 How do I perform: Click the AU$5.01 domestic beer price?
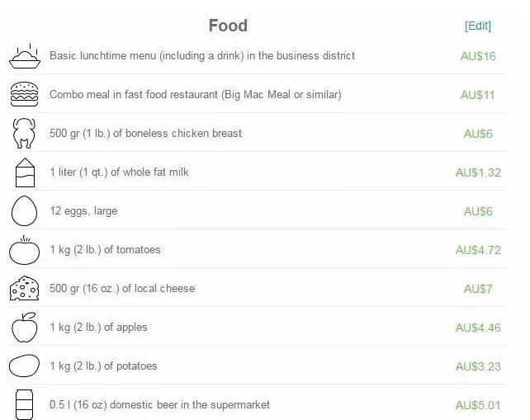coord(478,405)
